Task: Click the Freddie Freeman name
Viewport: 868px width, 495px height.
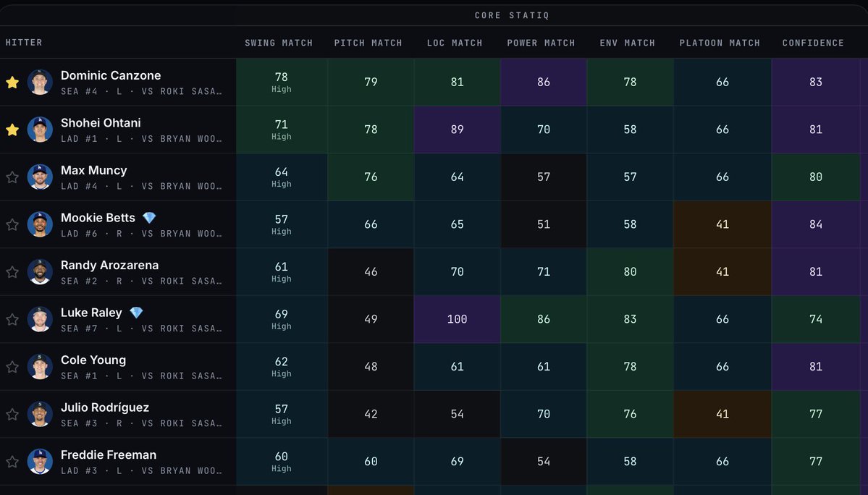Action: 109,454
